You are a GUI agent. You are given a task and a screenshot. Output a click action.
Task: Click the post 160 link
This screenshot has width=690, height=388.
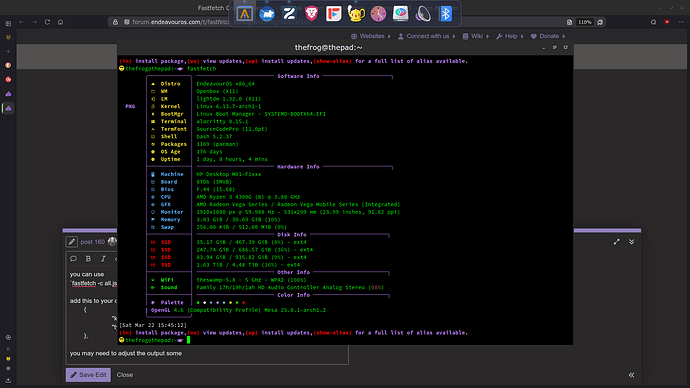tap(92, 242)
